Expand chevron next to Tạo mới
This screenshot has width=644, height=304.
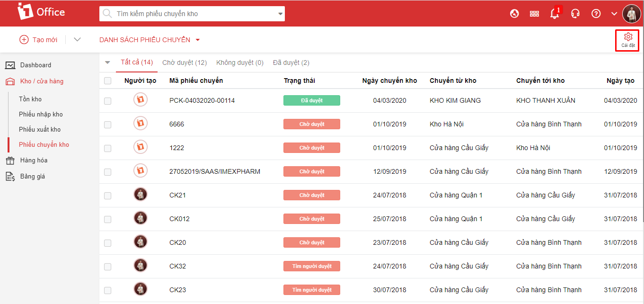tap(78, 39)
